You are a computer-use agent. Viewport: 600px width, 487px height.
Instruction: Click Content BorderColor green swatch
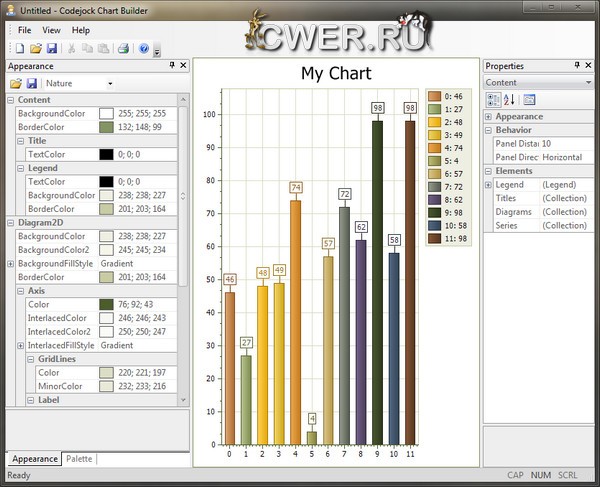point(106,127)
